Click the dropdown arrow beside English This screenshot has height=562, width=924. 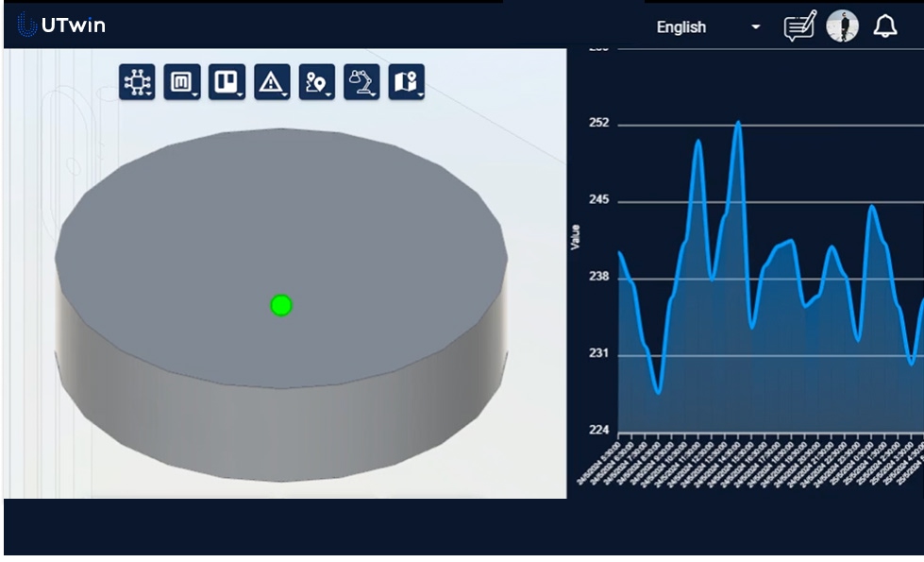[755, 27]
